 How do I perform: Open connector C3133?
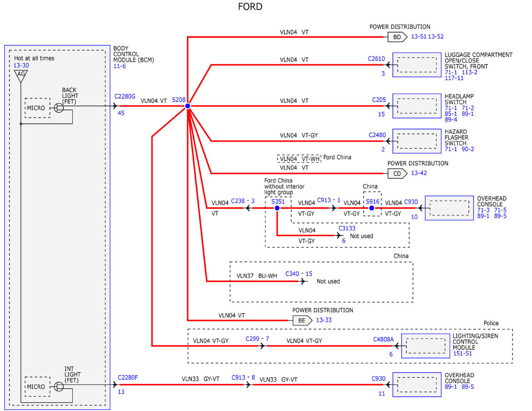pyautogui.click(x=347, y=228)
